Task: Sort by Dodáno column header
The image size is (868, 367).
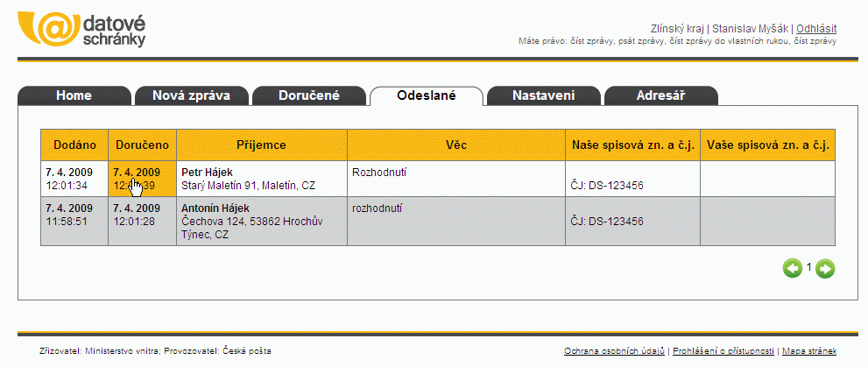Action: (74, 145)
